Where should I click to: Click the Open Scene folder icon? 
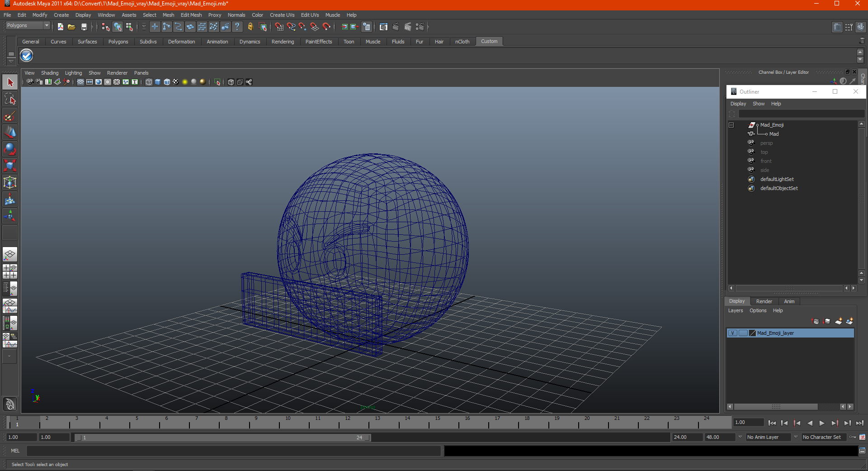click(71, 27)
